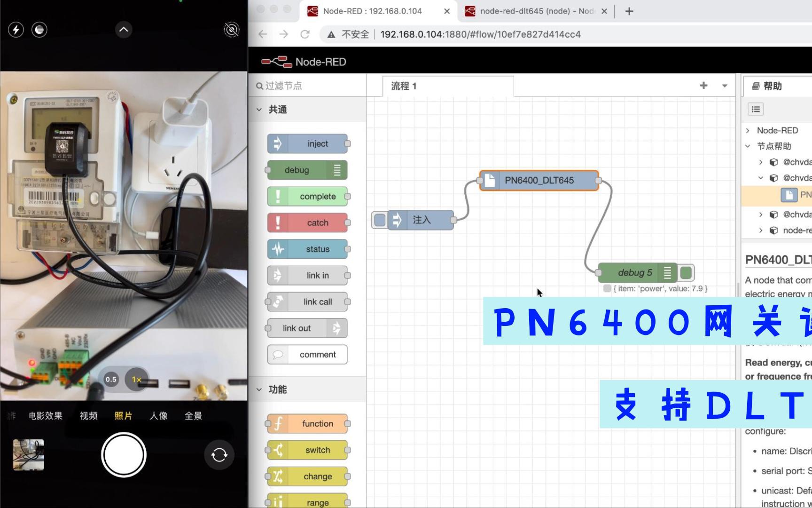This screenshot has height=508, width=812.
Task: Select the link call palette node
Action: (x=308, y=302)
